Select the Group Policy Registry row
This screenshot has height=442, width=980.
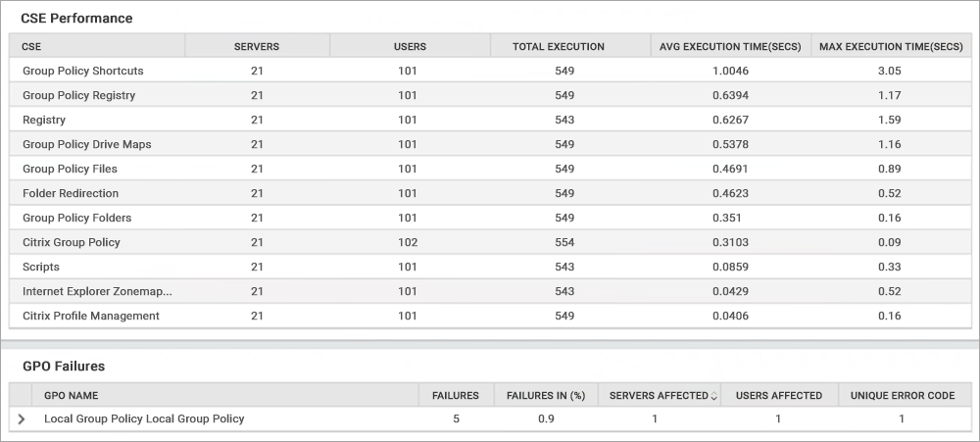(79, 95)
